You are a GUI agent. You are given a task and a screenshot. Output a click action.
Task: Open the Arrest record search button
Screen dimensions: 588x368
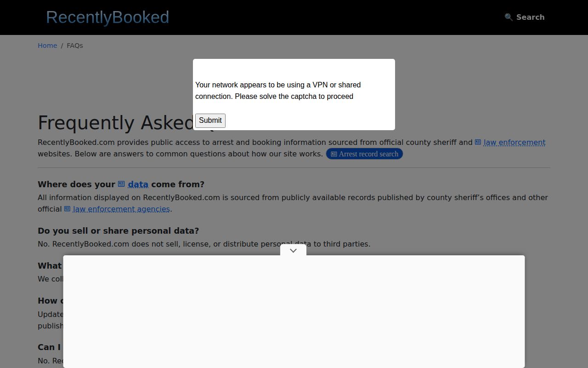(x=364, y=154)
